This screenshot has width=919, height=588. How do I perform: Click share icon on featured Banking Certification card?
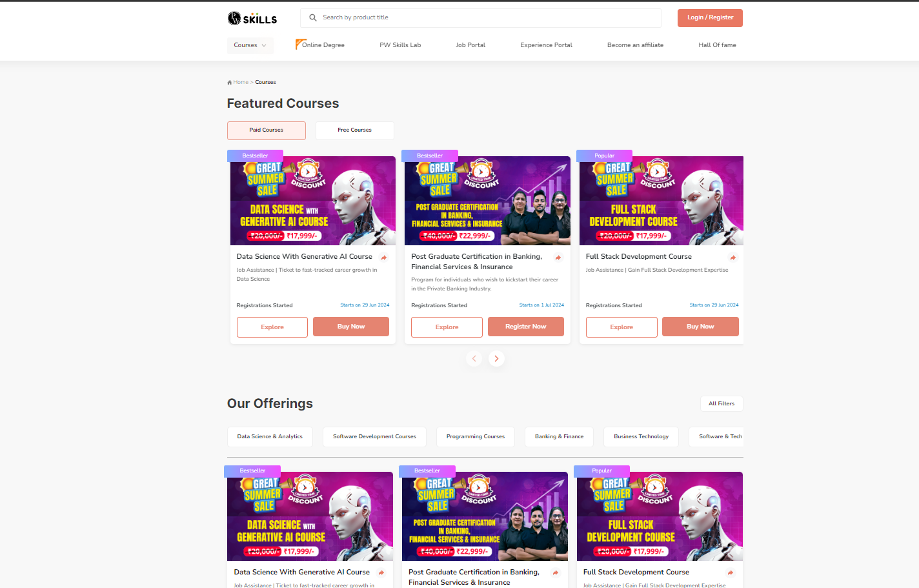click(x=558, y=258)
